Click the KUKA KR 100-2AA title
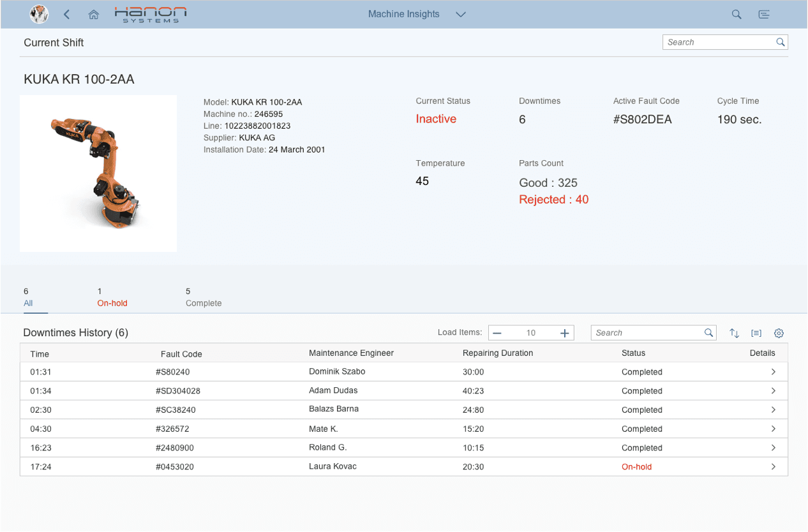Viewport: 808px width, 532px height. 79,80
